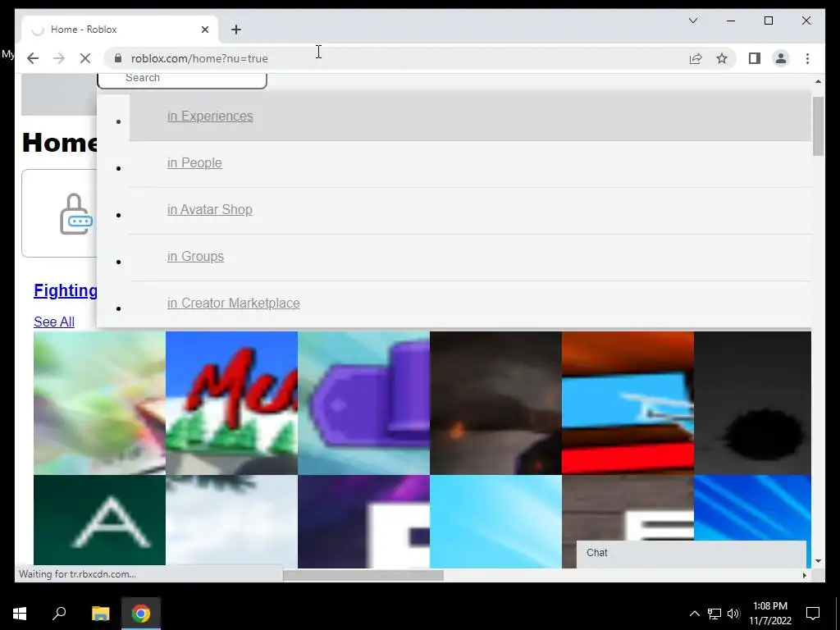Click the See All link
Image resolution: width=840 pixels, height=630 pixels.
(54, 322)
